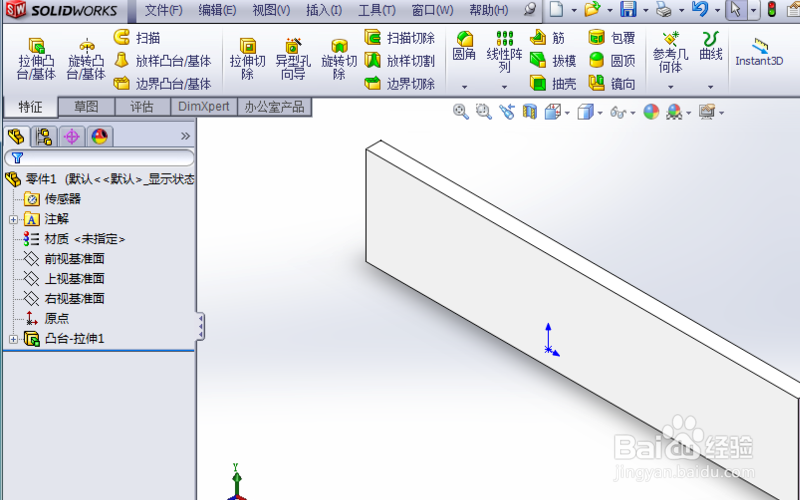Switch to the 评估 (Evaluate) tab
800x500 pixels.
point(142,107)
